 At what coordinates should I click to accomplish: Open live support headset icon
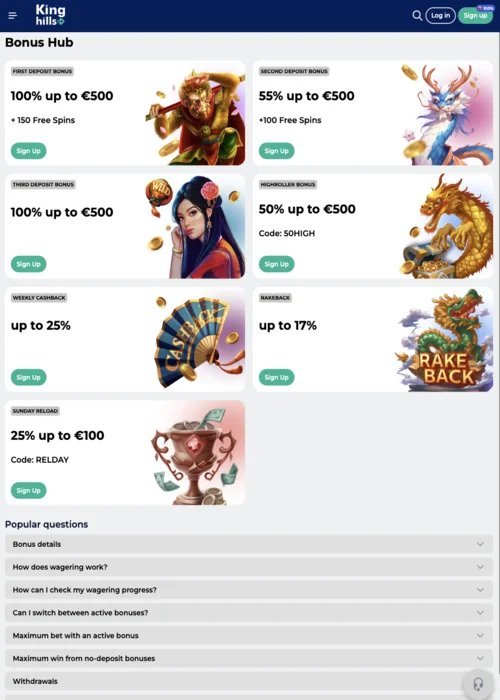click(x=478, y=683)
